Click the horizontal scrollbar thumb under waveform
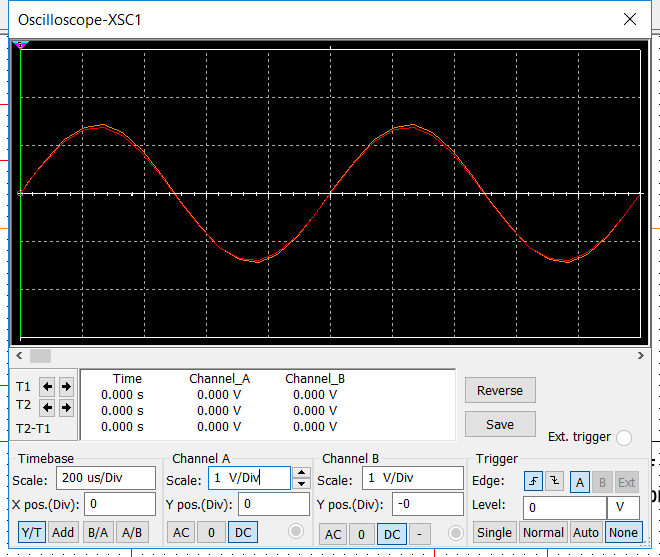Image resolution: width=660 pixels, height=557 pixels. [39, 355]
